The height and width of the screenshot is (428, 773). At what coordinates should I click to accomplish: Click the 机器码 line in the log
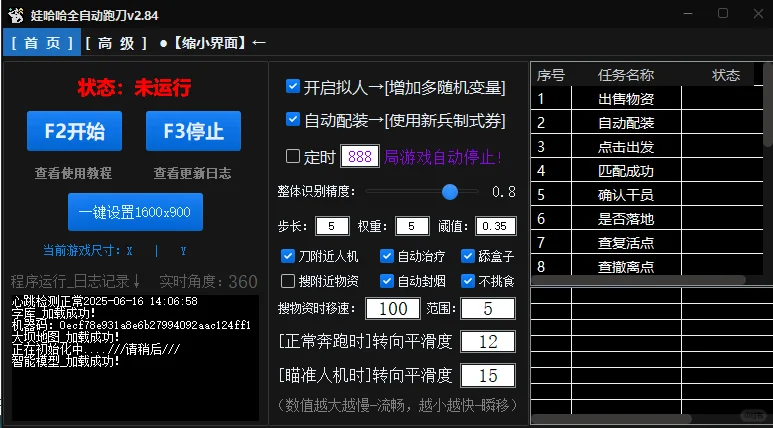pos(132,325)
